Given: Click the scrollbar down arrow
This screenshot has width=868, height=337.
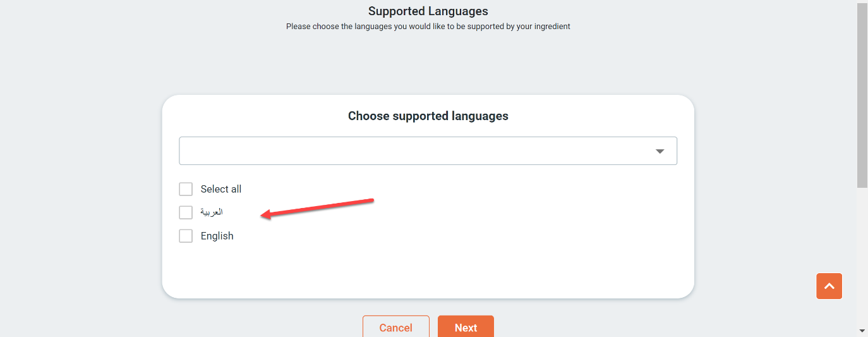Looking at the screenshot, I should coord(862,331).
